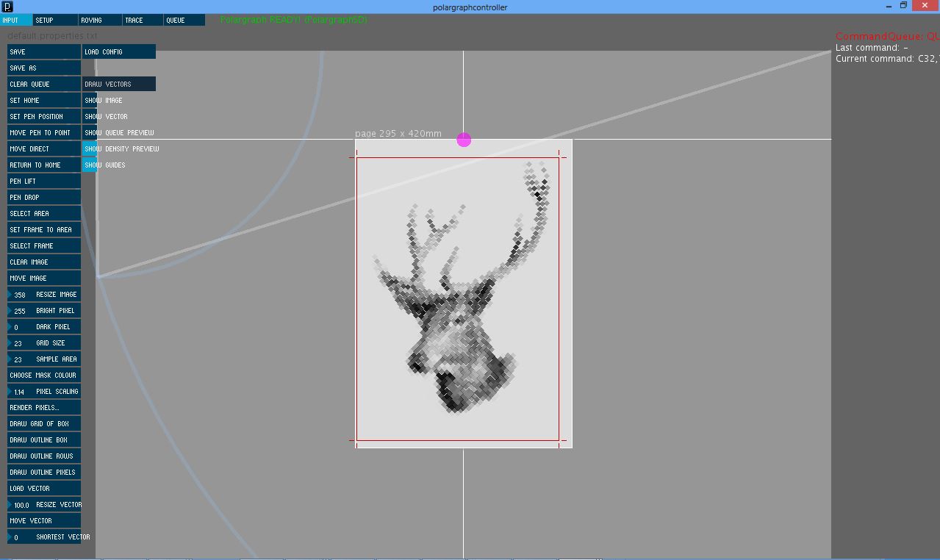Select Move Pen To Point mode
The height and width of the screenshot is (560, 940).
pyautogui.click(x=44, y=132)
